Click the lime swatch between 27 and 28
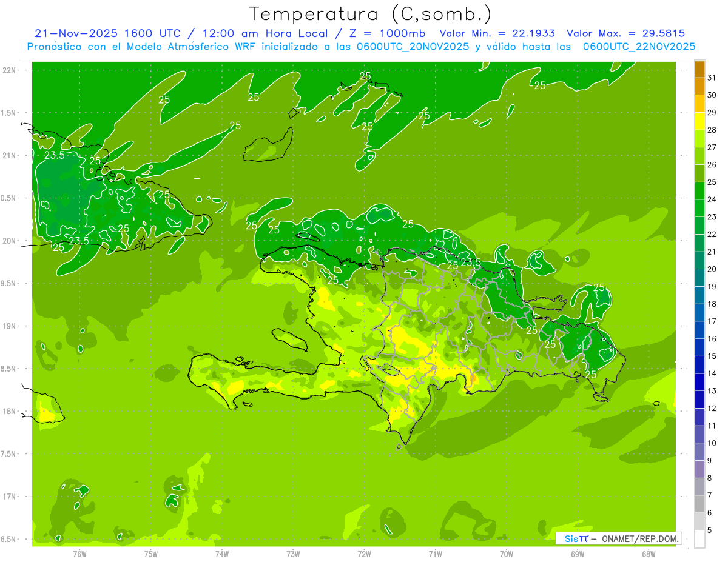This screenshot has height=562, width=728. coord(699,139)
